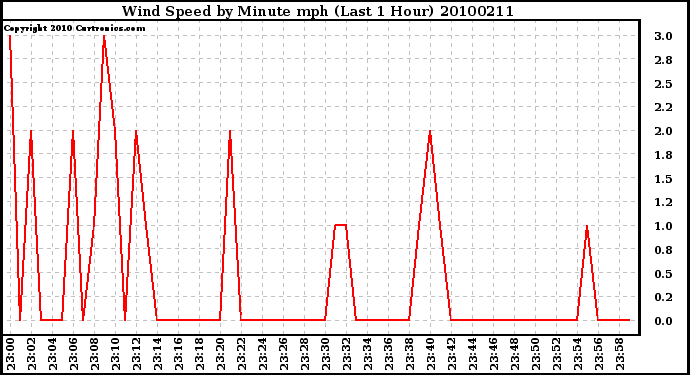Image resolution: width=690 pixels, height=375 pixels.
Task: Click the 1.0 mph peak at 23:55
Action: 587,227
